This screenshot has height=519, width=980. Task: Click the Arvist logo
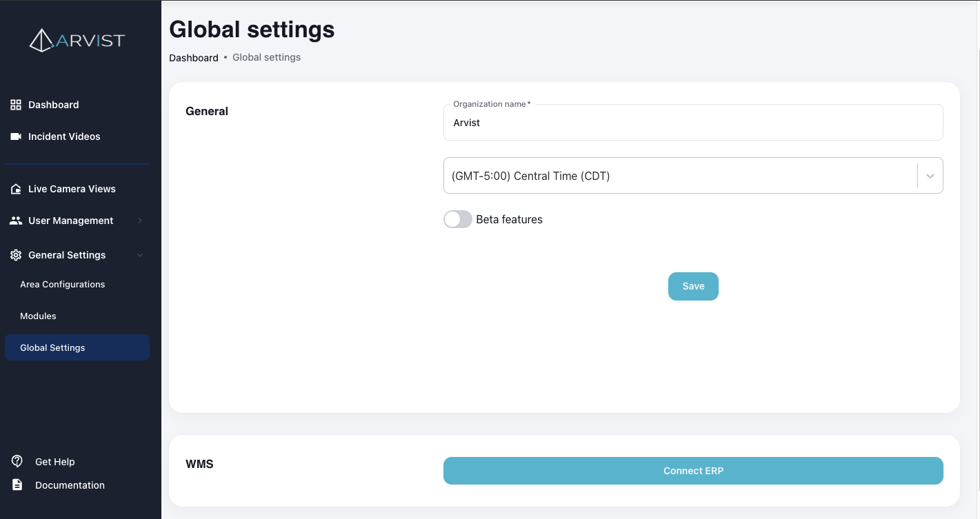click(76, 40)
